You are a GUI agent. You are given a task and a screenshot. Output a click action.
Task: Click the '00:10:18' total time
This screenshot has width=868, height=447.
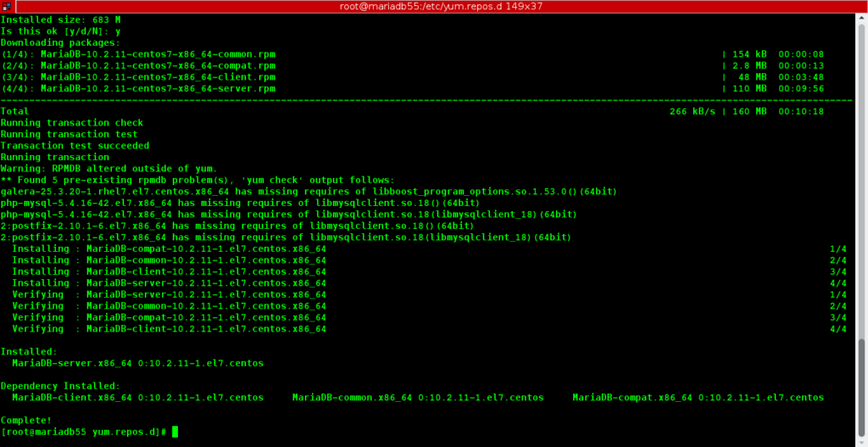pos(801,111)
